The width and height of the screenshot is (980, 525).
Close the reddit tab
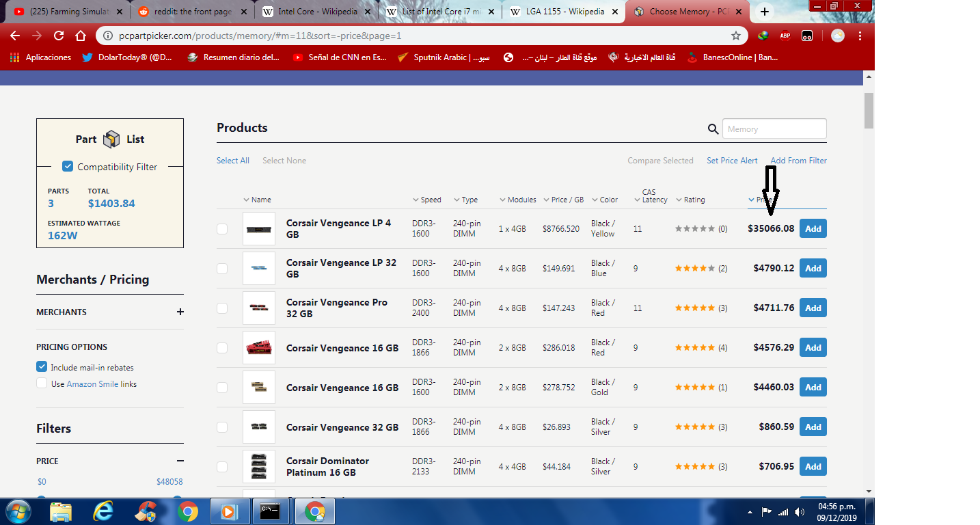244,12
